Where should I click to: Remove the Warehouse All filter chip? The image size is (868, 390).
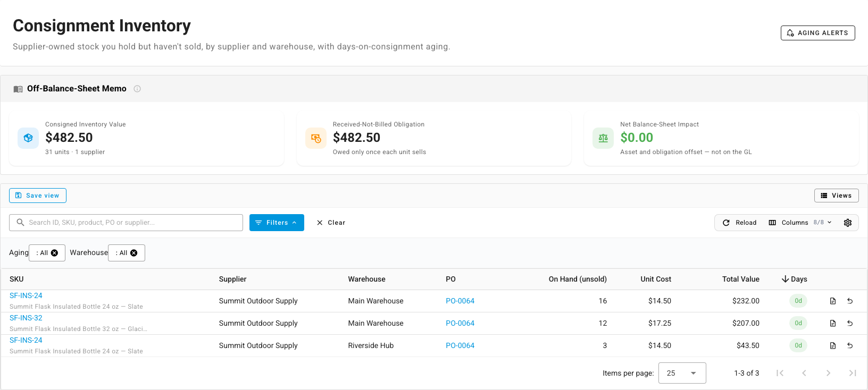tap(134, 253)
